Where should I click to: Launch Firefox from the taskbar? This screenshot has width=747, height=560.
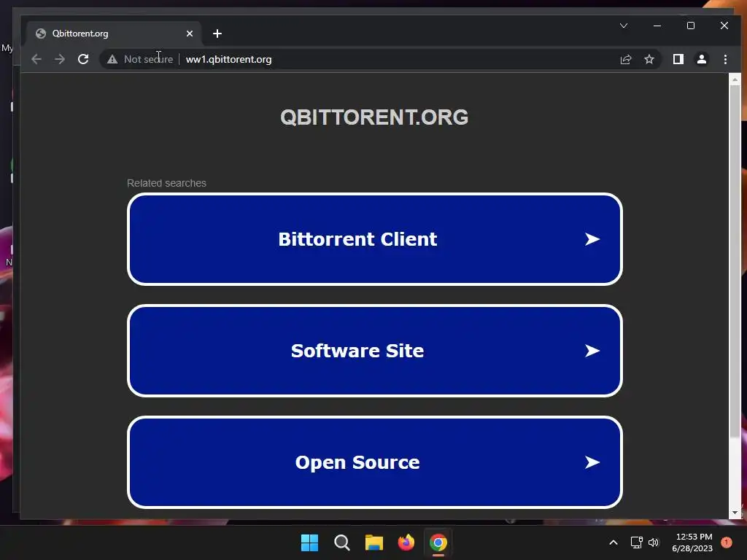406,542
